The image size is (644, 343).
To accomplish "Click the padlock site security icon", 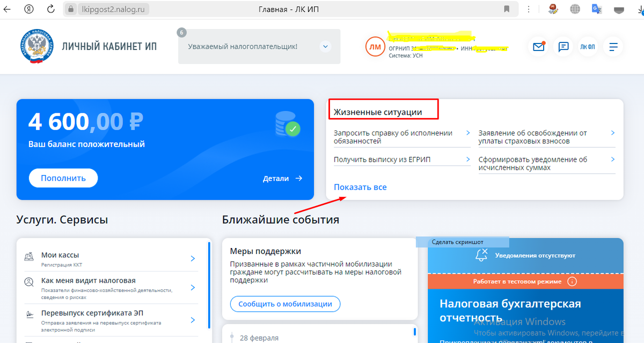I will [70, 9].
